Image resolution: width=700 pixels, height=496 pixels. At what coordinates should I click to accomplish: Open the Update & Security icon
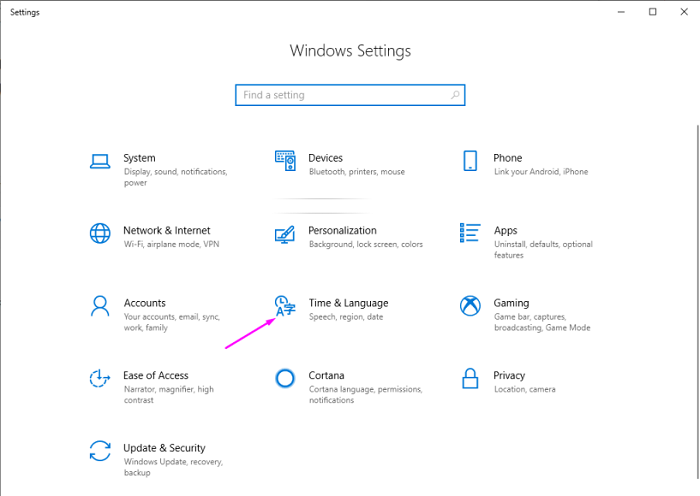[x=99, y=451]
